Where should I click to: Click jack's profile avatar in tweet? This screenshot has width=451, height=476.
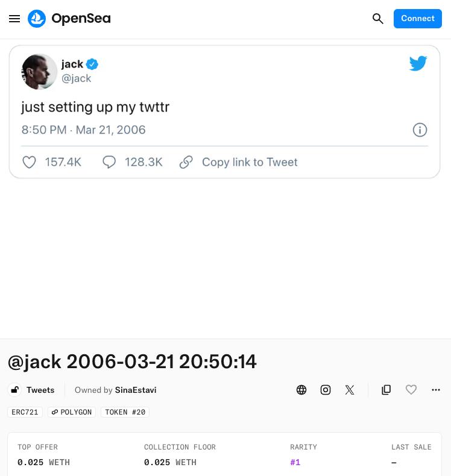tap(39, 72)
